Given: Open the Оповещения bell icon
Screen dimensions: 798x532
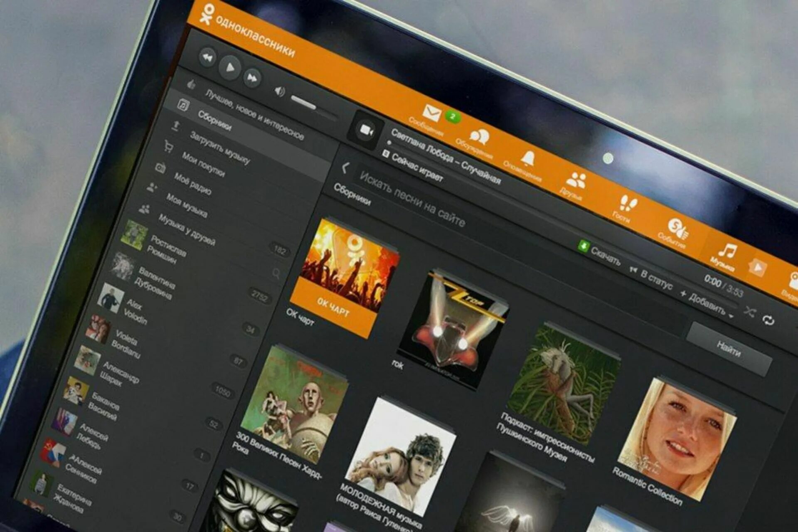Looking at the screenshot, I should (x=528, y=159).
